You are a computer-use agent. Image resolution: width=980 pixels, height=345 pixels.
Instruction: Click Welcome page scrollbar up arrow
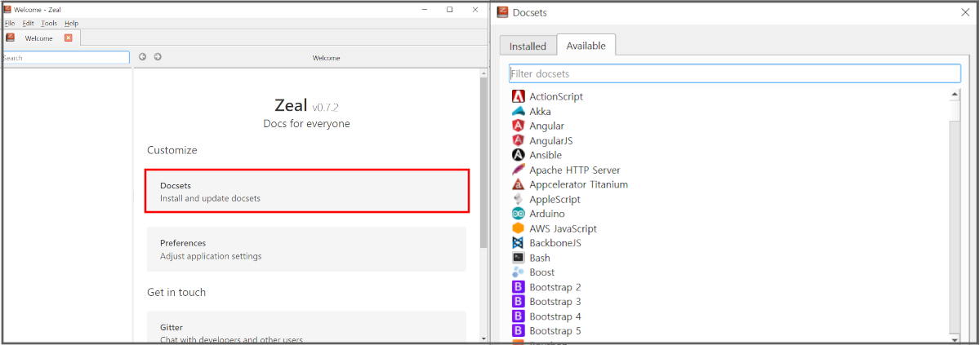(x=483, y=73)
